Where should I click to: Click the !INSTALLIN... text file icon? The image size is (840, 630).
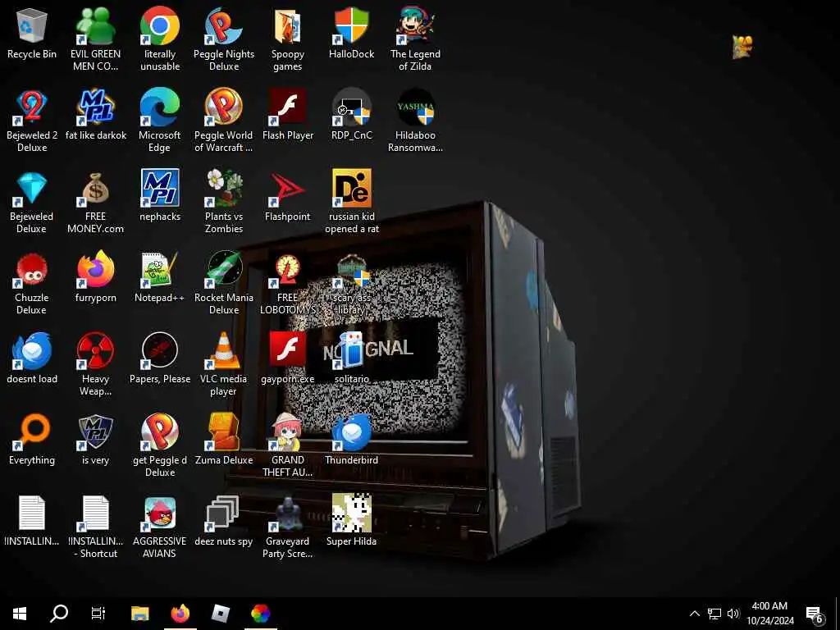coord(32,514)
